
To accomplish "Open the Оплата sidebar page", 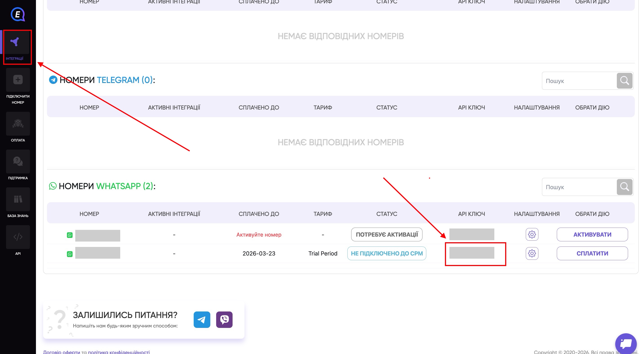I will tap(18, 124).
